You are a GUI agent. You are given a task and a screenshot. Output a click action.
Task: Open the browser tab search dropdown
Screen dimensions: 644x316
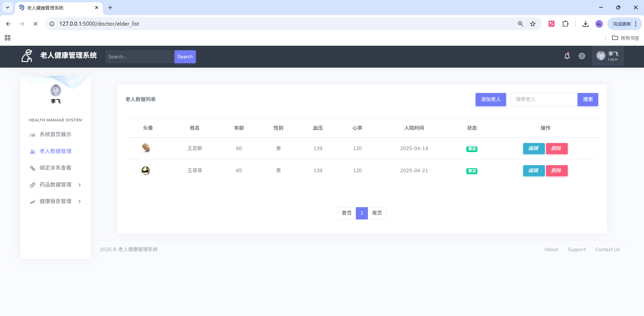(x=8, y=8)
